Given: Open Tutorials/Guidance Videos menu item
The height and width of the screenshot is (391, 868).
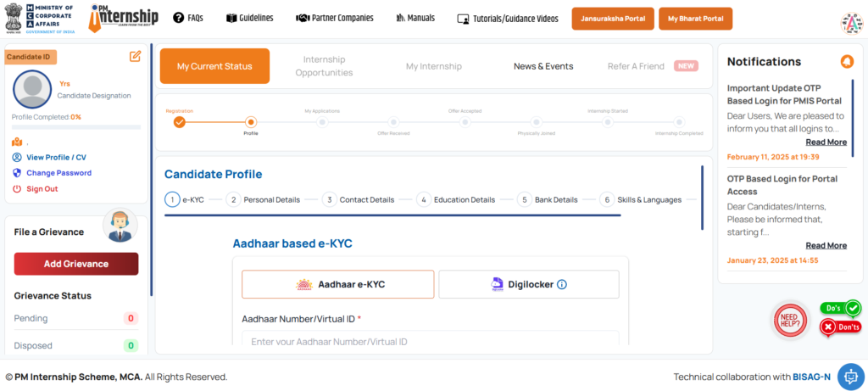Looking at the screenshot, I should (509, 19).
